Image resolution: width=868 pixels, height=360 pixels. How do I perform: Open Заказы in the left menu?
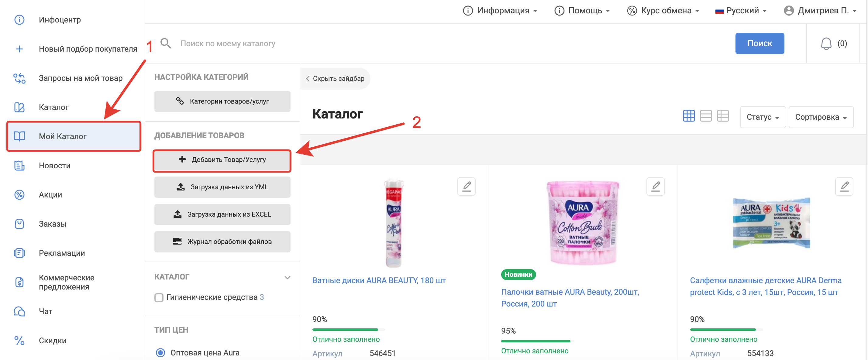(x=53, y=224)
